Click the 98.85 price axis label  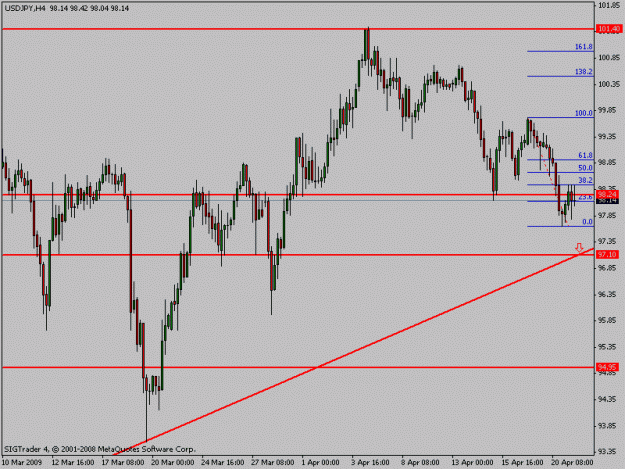(x=608, y=163)
